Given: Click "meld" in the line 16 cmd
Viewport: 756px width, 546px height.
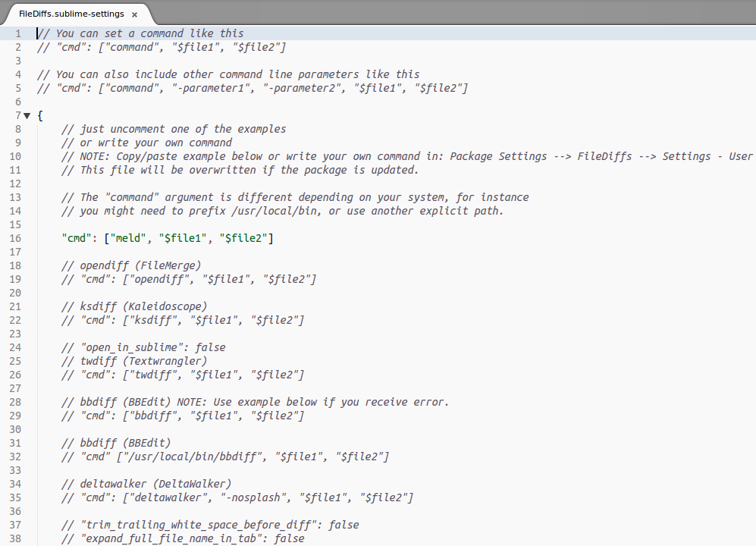Looking at the screenshot, I should point(128,238).
